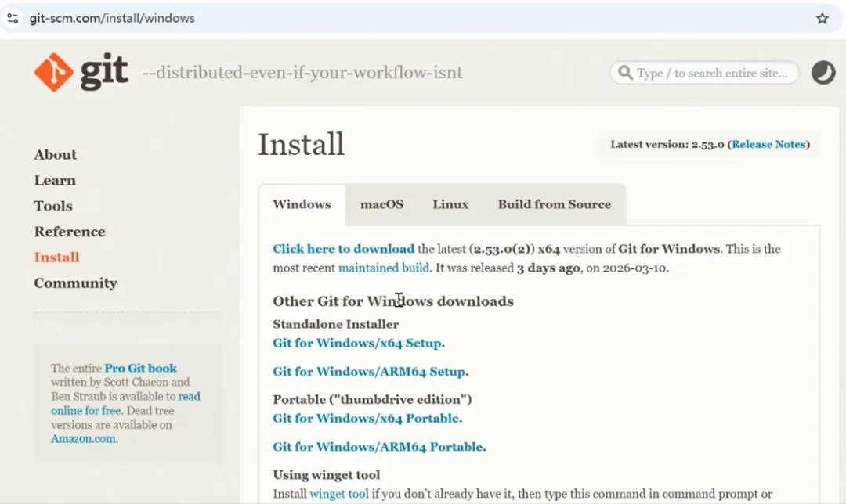Open the Install sidebar page
Viewport: 846px width, 504px height.
(56, 257)
